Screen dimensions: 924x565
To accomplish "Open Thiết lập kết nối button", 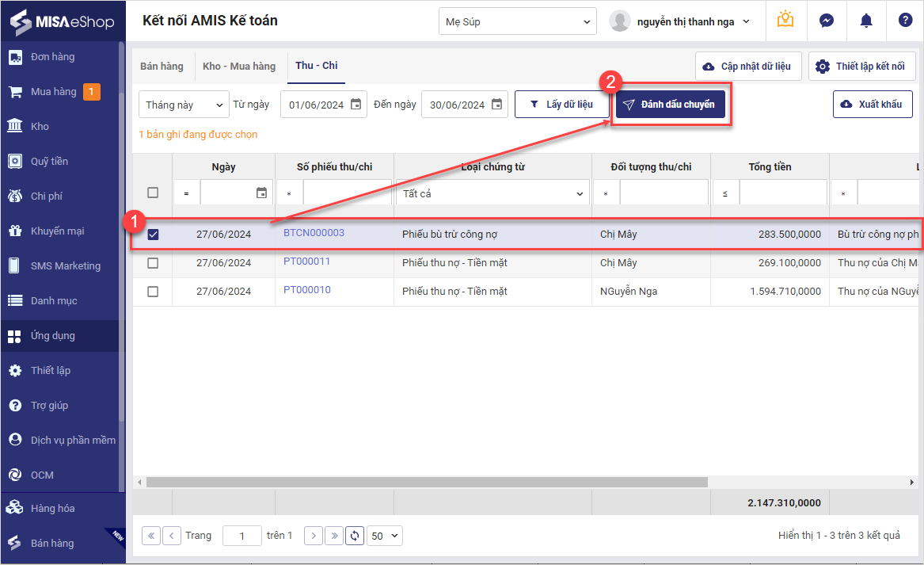I will coord(862,66).
